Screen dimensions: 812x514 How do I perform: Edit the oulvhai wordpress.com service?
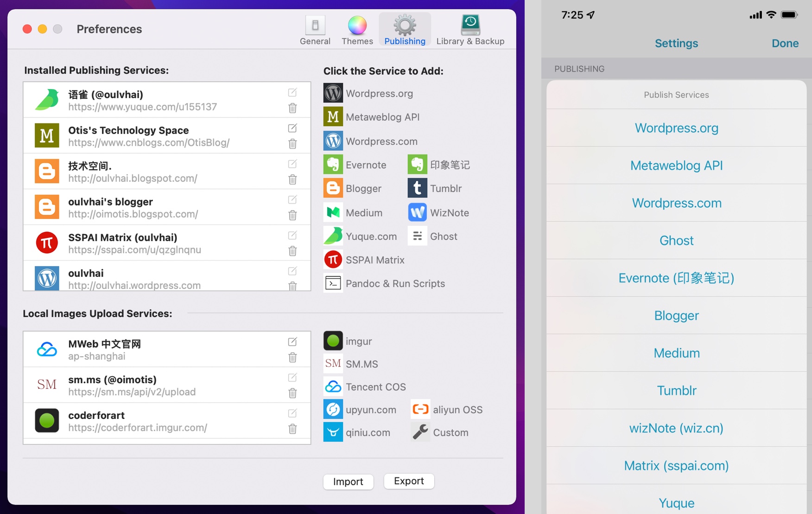click(x=292, y=271)
